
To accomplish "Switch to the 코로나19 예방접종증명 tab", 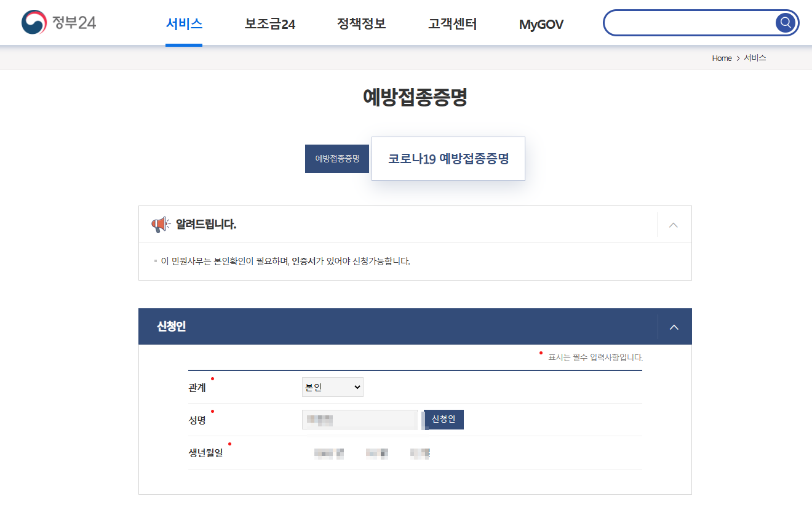I will click(x=448, y=158).
